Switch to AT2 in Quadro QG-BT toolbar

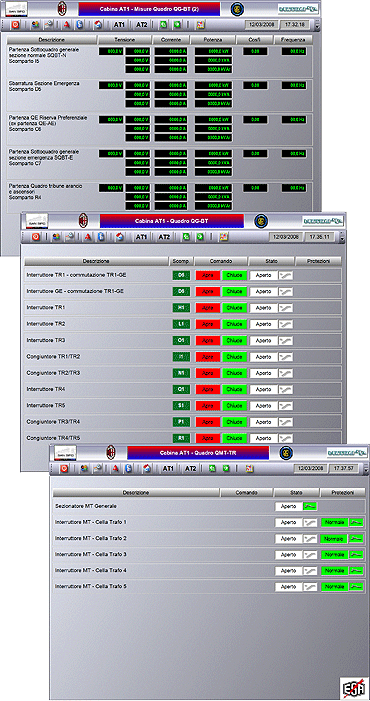164,237
